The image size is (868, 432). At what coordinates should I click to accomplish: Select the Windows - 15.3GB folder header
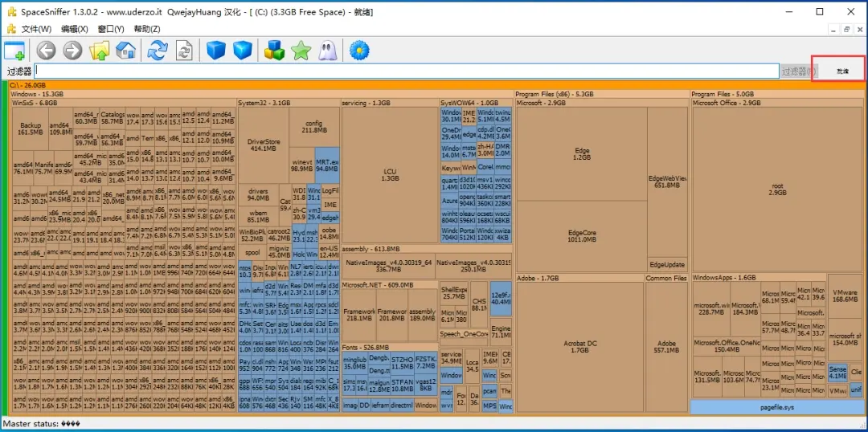[262, 94]
